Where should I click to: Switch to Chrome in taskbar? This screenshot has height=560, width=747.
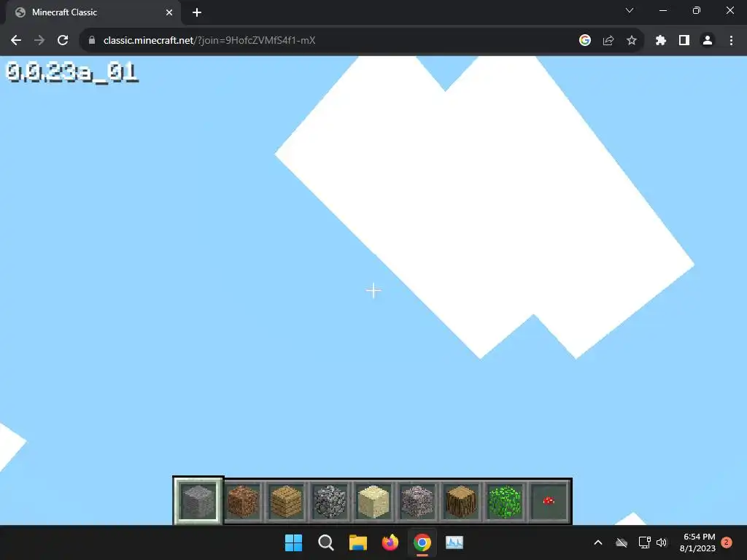[422, 542]
